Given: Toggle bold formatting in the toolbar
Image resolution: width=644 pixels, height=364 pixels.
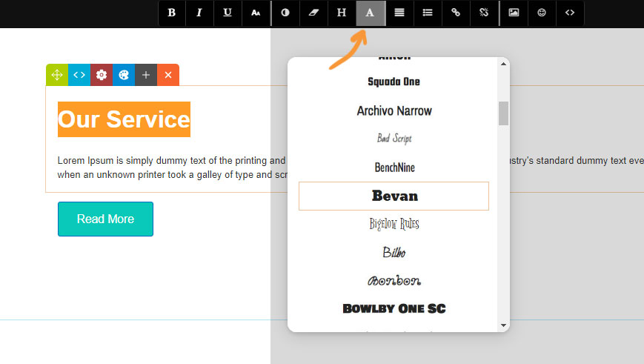Looking at the screenshot, I should click(172, 13).
